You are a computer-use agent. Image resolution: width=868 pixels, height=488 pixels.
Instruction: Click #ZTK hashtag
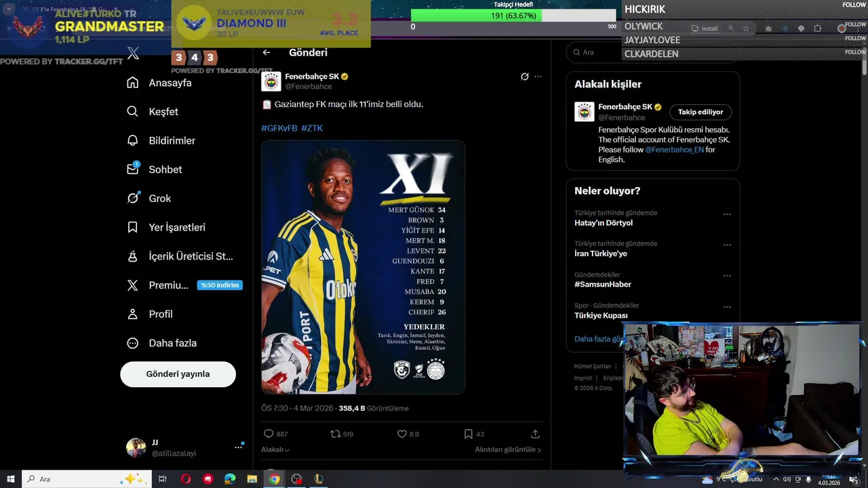pyautogui.click(x=312, y=128)
